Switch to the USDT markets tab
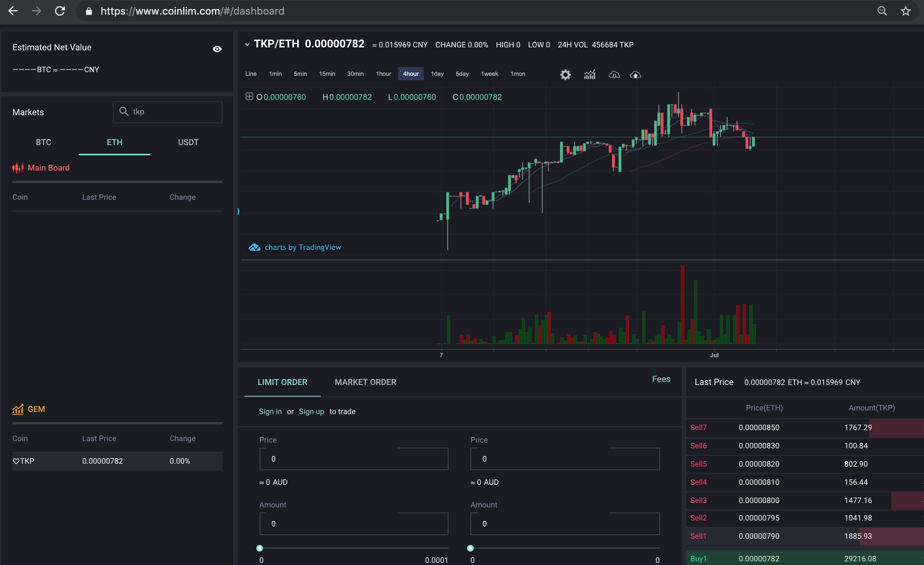This screenshot has width=924, height=565. coord(188,143)
